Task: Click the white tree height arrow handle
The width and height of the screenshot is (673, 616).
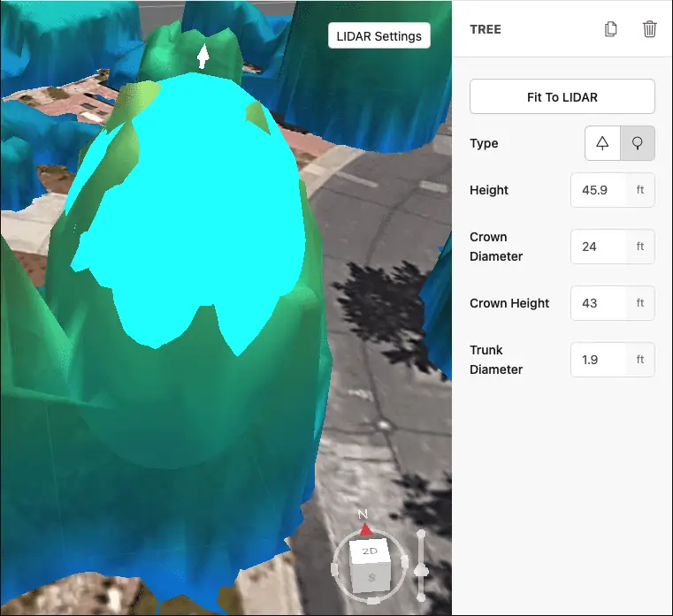Action: [203, 56]
